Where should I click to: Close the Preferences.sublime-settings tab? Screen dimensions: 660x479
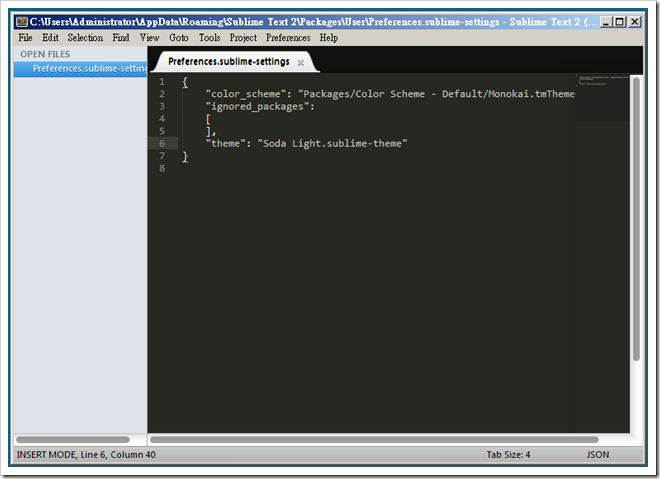point(301,63)
